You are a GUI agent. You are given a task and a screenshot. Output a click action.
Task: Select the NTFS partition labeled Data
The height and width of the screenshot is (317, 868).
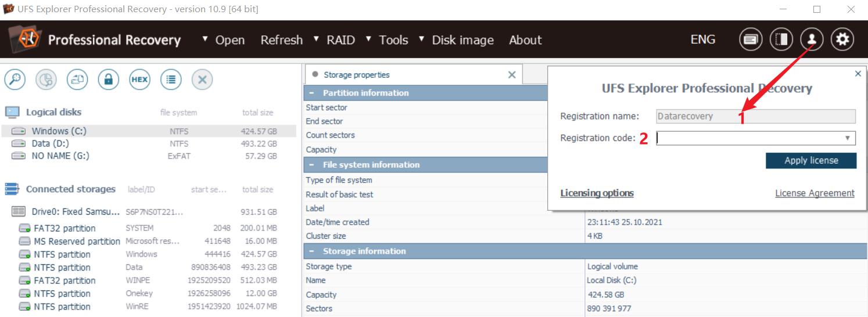(149, 268)
